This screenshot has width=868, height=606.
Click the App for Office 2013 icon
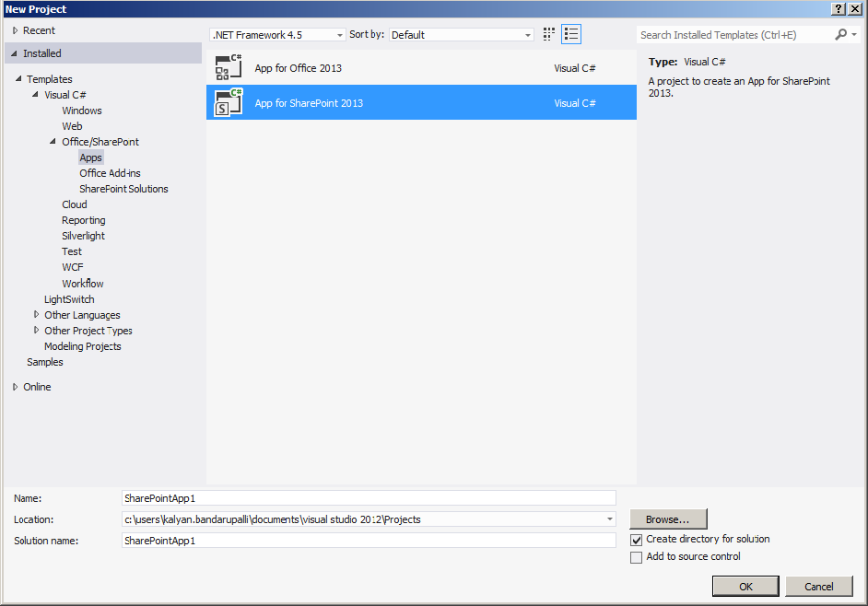[x=229, y=67]
